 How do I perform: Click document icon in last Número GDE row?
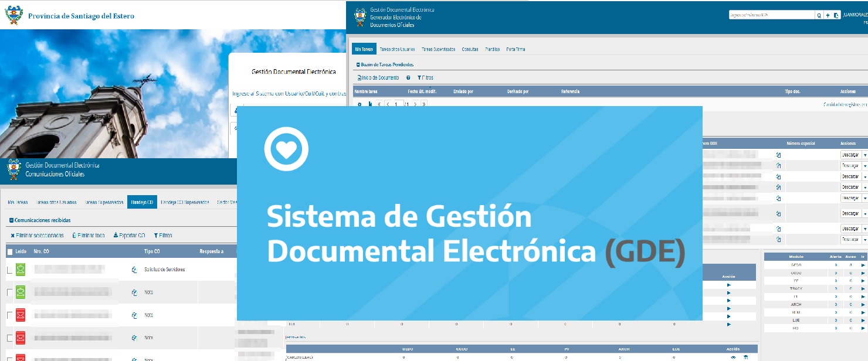779,239
